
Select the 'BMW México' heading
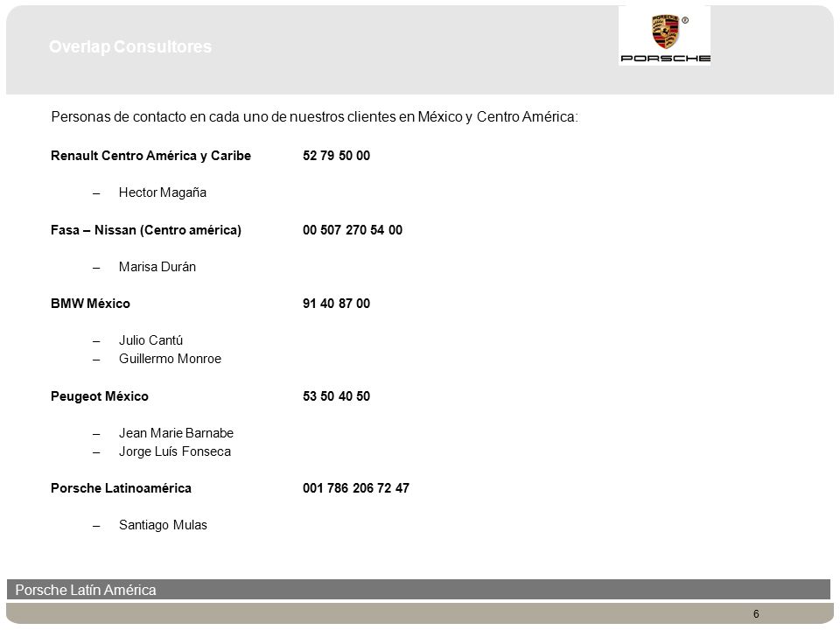(90, 304)
